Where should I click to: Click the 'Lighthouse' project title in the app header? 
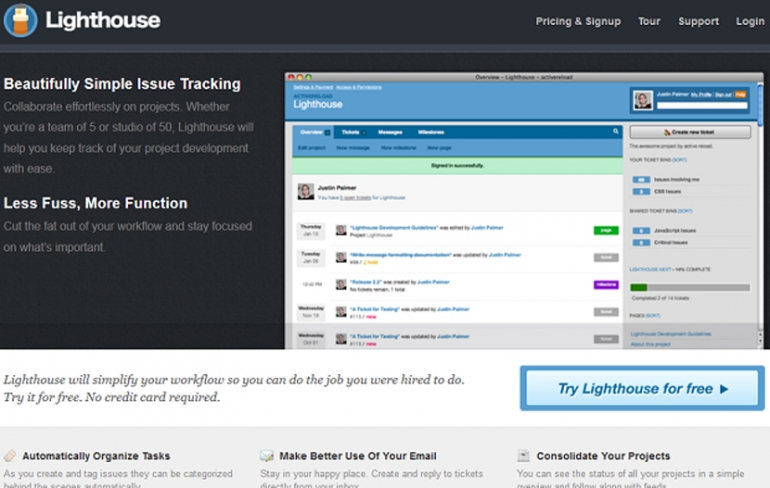(318, 105)
